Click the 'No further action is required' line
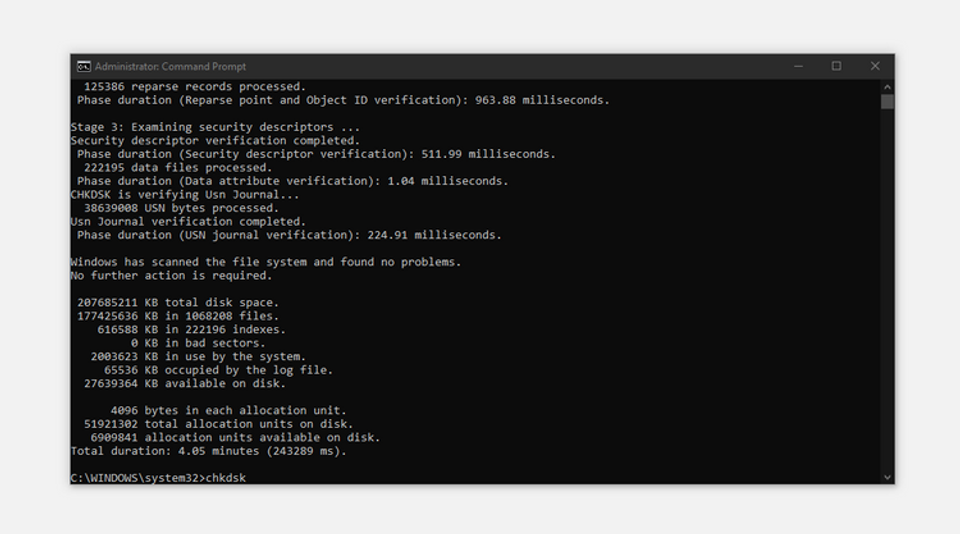 171,276
